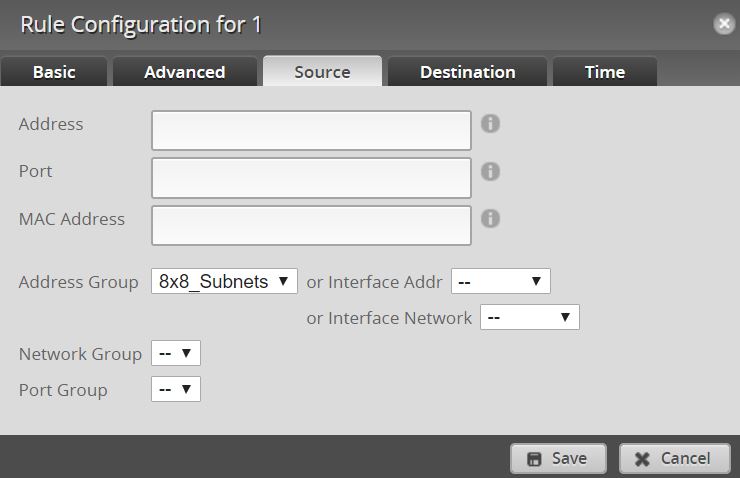
Task: Save the rule configuration
Action: point(558,458)
